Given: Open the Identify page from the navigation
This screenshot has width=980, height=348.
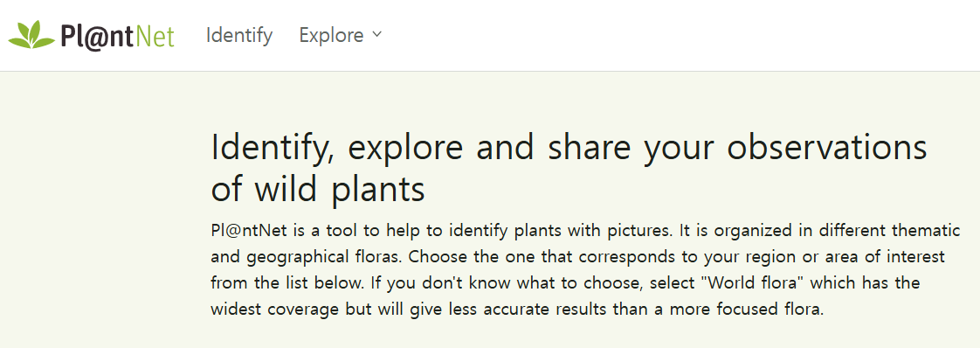Looking at the screenshot, I should coord(239,35).
